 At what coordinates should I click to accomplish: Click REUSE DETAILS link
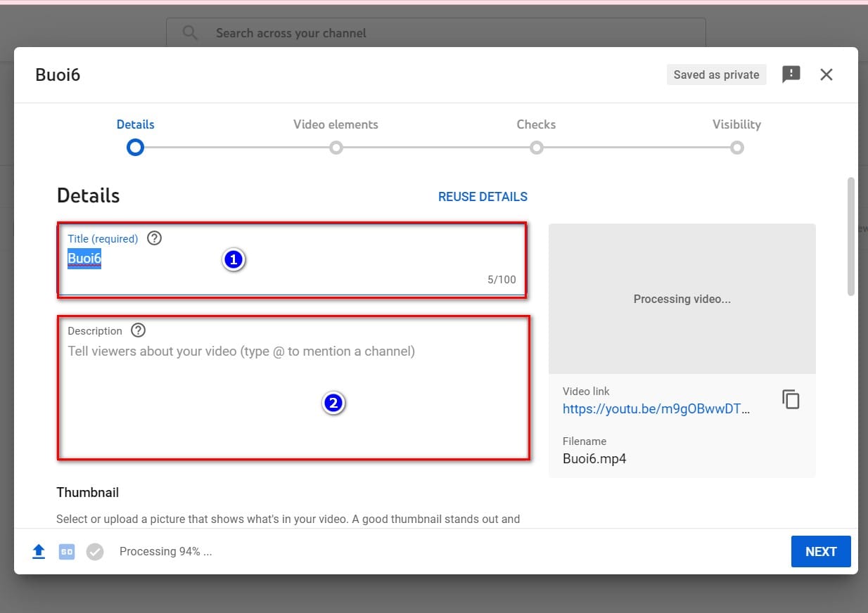(x=483, y=197)
